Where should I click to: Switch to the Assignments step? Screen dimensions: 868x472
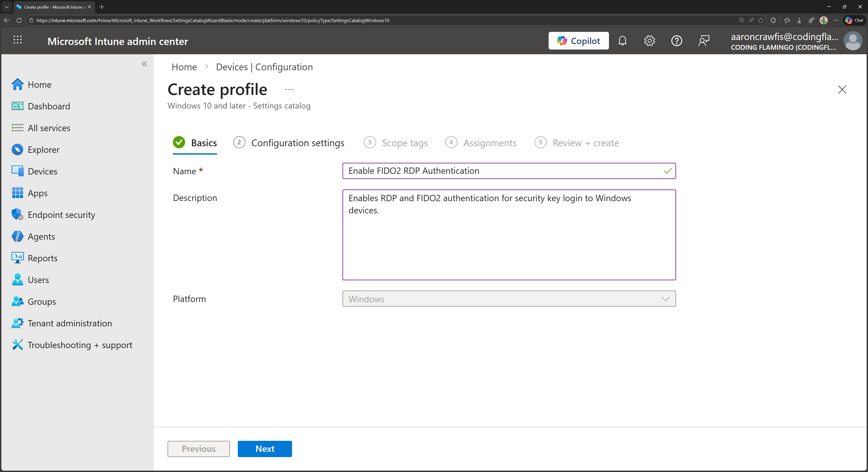(x=490, y=143)
